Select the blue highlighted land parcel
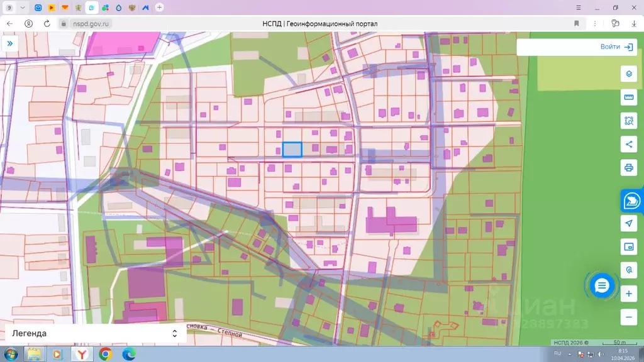Image resolution: width=644 pixels, height=362 pixels. [292, 150]
